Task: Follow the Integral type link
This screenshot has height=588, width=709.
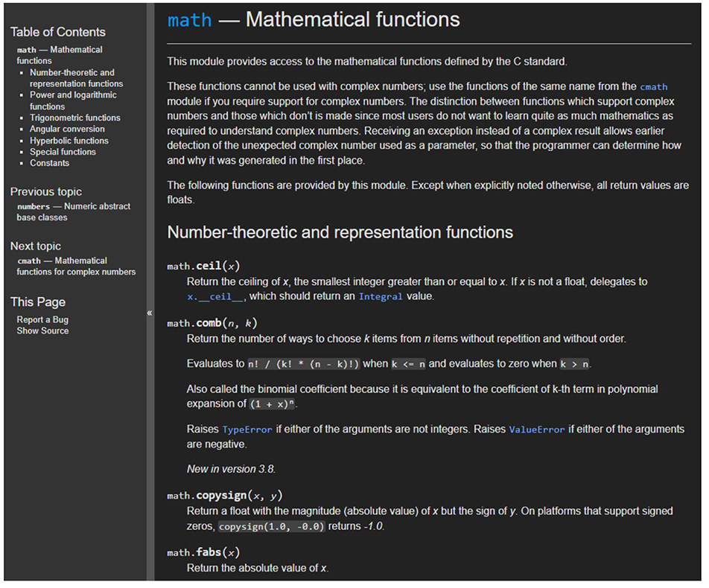Action: coord(381,296)
